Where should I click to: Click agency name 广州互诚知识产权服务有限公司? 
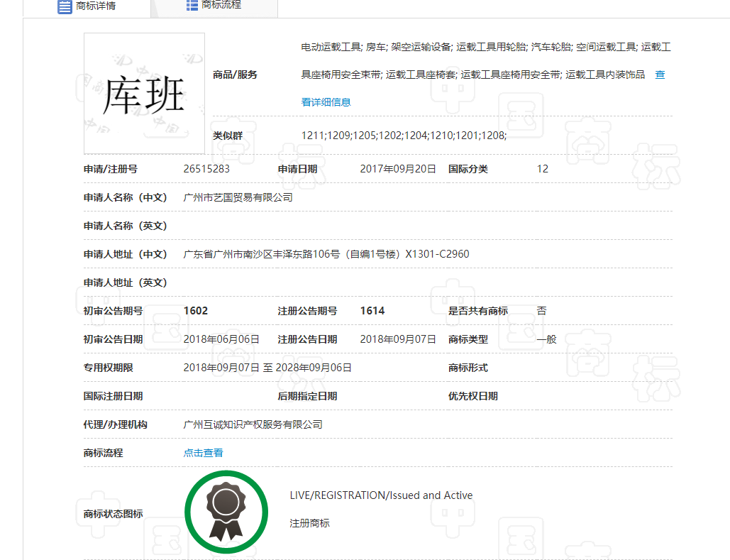click(x=253, y=424)
